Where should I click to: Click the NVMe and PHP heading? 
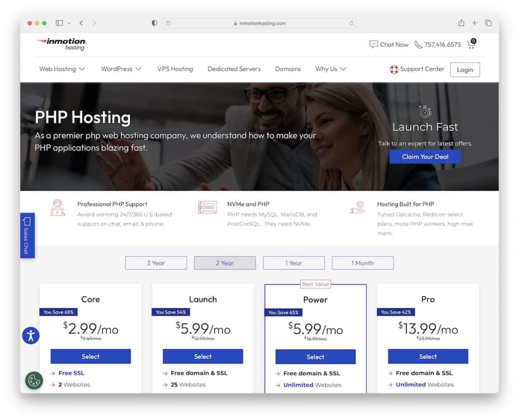click(248, 204)
